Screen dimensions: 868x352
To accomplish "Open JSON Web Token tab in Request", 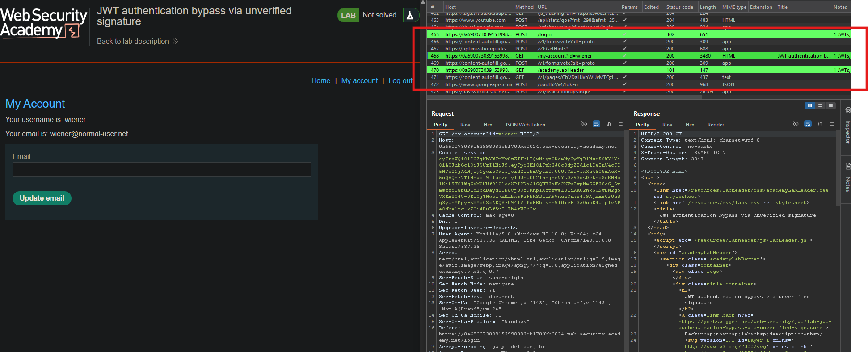I will pos(525,125).
